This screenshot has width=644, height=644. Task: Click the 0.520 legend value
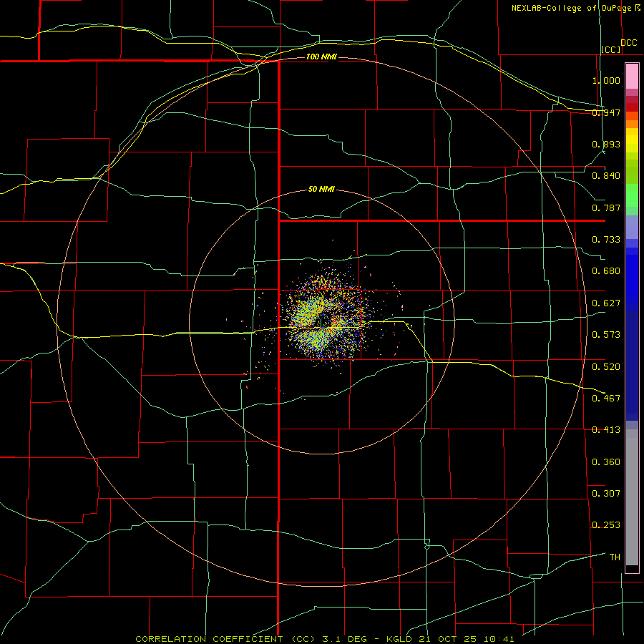606,367
